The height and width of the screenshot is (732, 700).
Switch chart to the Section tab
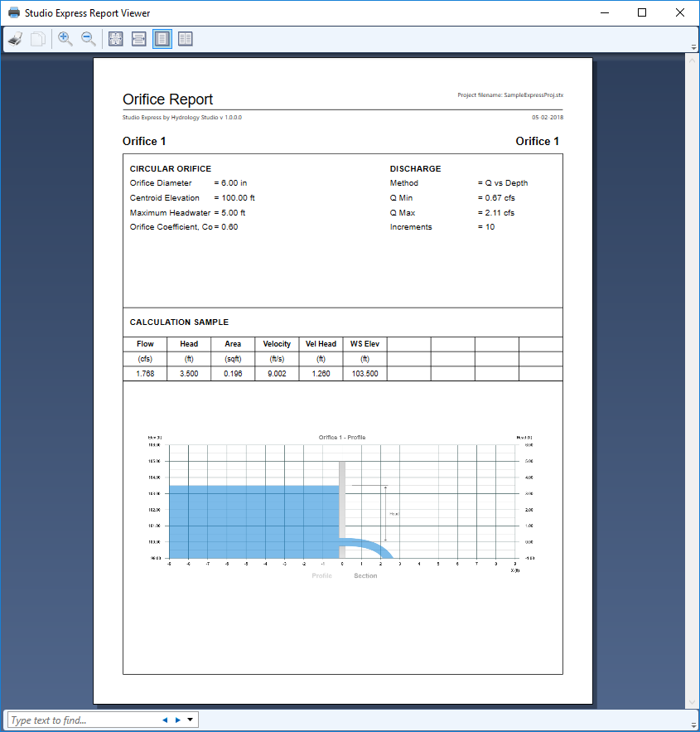pos(365,575)
